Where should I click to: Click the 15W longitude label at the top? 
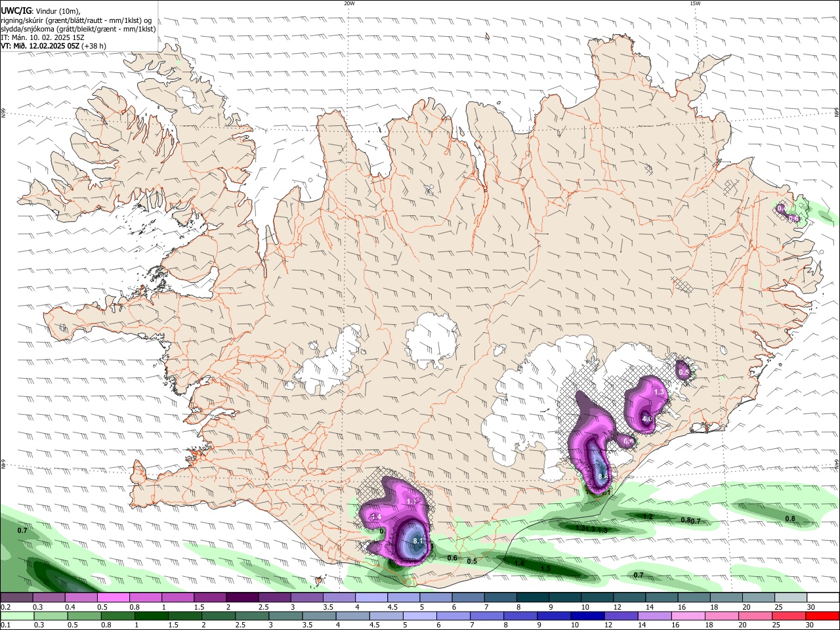point(695,3)
